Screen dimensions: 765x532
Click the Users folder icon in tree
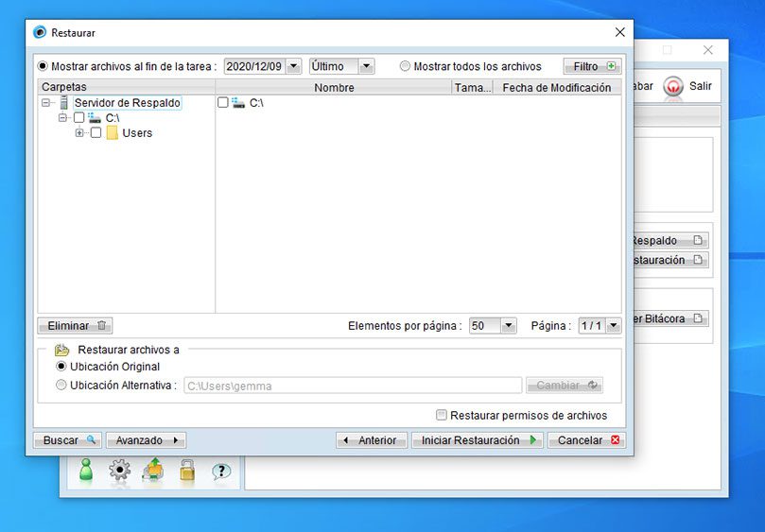click(113, 133)
